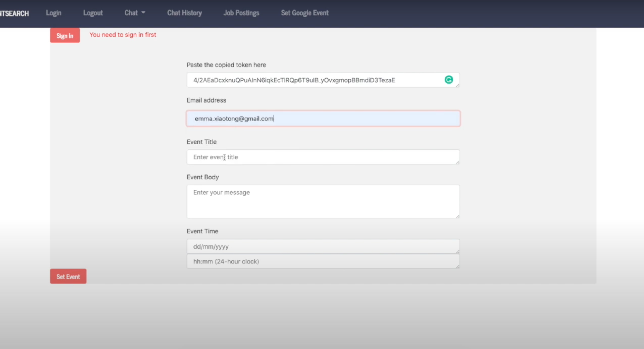This screenshot has height=349, width=644.
Task: Click the Grammarly icon in token field
Action: [449, 80]
